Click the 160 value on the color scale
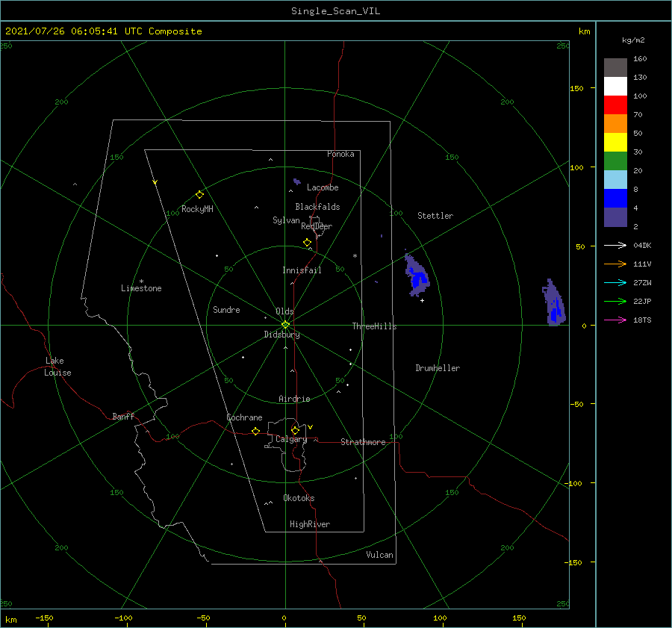The height and width of the screenshot is (628, 672). pos(640,59)
